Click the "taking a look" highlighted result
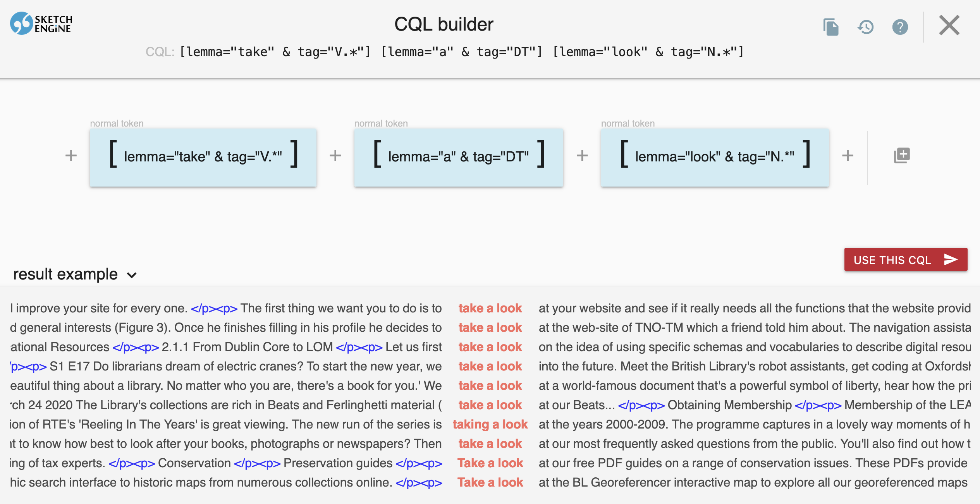 (490, 424)
